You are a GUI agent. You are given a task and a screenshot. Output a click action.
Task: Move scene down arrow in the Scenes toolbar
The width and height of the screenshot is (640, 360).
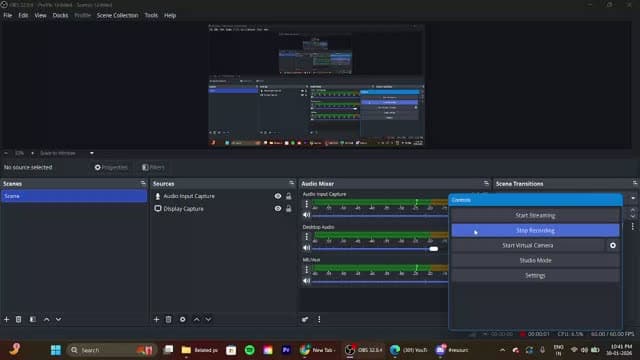58,319
